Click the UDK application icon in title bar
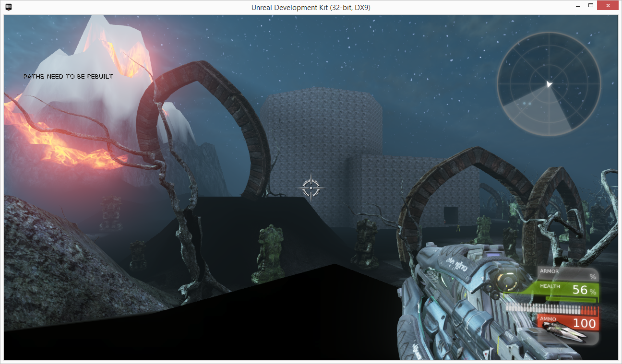Image resolution: width=622 pixels, height=364 pixels. [9, 7]
